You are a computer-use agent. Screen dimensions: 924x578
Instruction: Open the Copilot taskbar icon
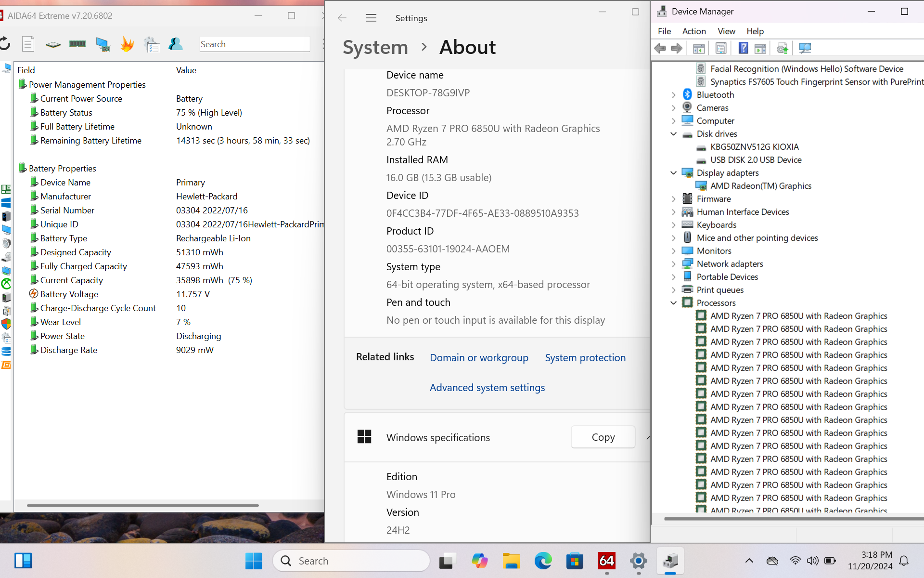[x=479, y=561]
